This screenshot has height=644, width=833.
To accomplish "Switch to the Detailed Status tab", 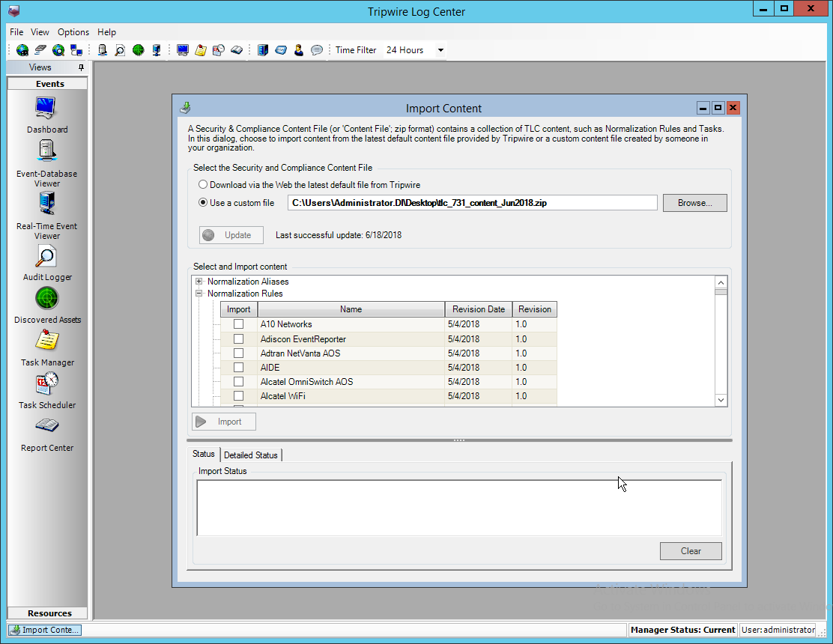I will click(251, 455).
